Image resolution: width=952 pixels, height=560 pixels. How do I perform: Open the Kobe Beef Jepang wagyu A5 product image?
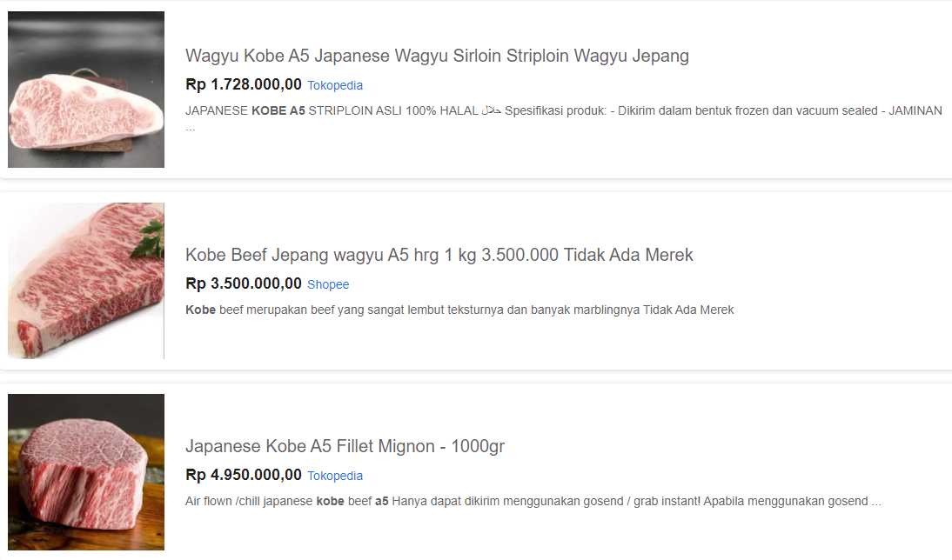86,281
